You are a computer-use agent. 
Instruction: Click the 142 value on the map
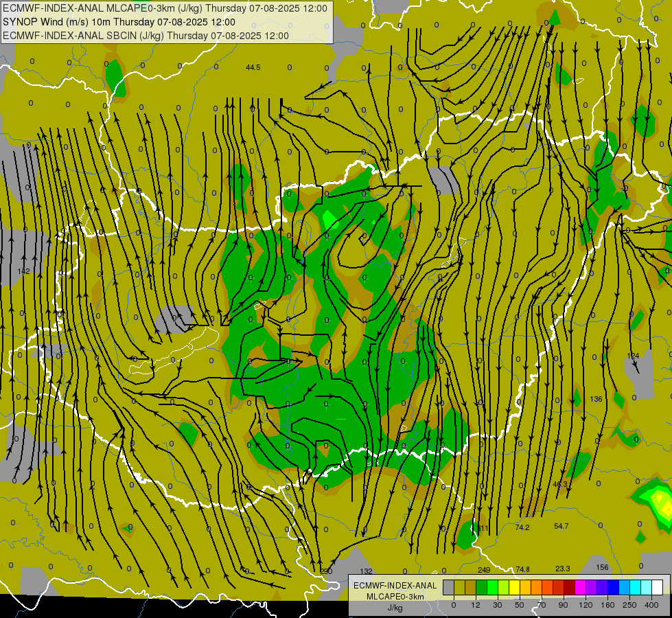click(24, 271)
